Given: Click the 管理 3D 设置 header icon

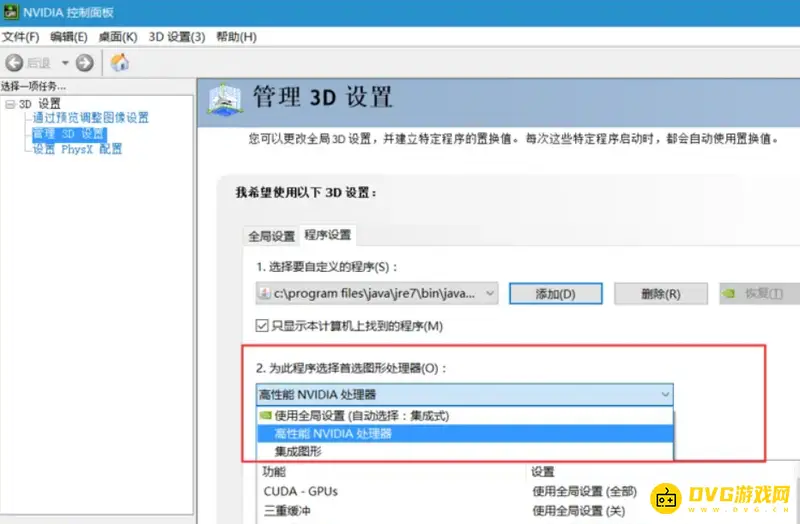Looking at the screenshot, I should 225,98.
